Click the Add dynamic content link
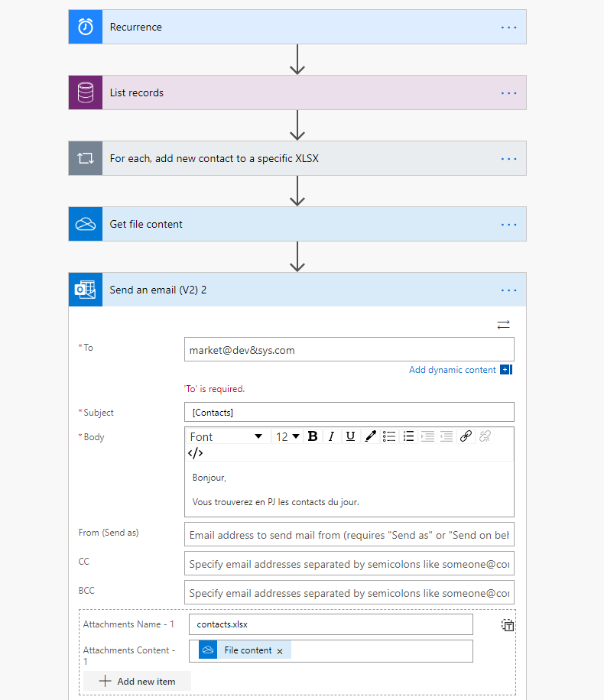Screen dimensions: 604x700 point(451,369)
